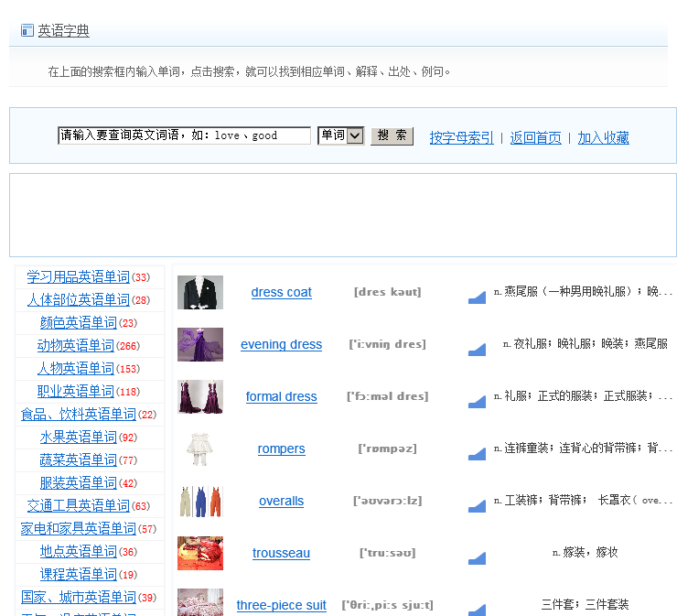
Task: Select 地点英语单词 category
Action: [78, 552]
